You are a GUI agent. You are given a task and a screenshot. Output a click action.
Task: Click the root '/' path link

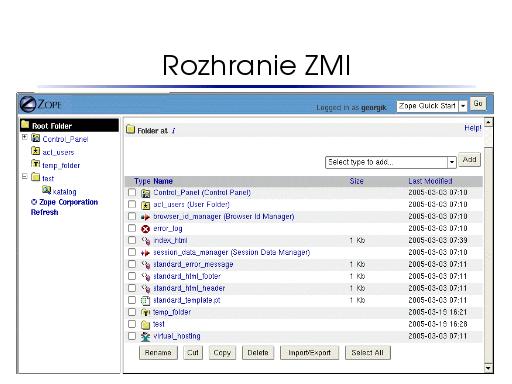point(173,131)
